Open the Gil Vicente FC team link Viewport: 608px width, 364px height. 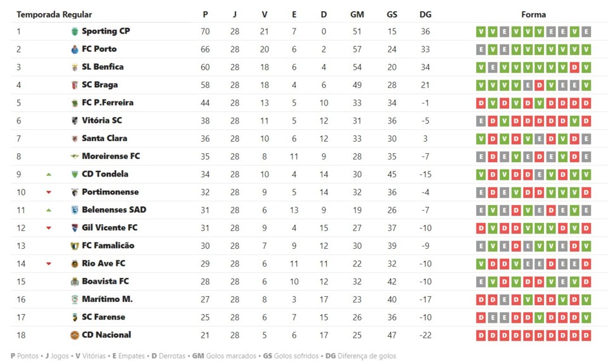(x=110, y=228)
